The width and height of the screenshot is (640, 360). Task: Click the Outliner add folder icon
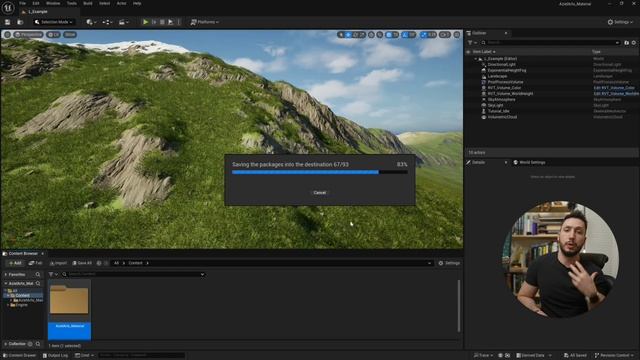[x=627, y=42]
